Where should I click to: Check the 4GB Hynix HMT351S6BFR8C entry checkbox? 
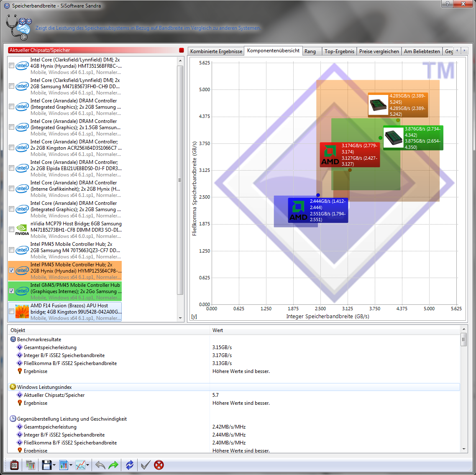pos(12,66)
